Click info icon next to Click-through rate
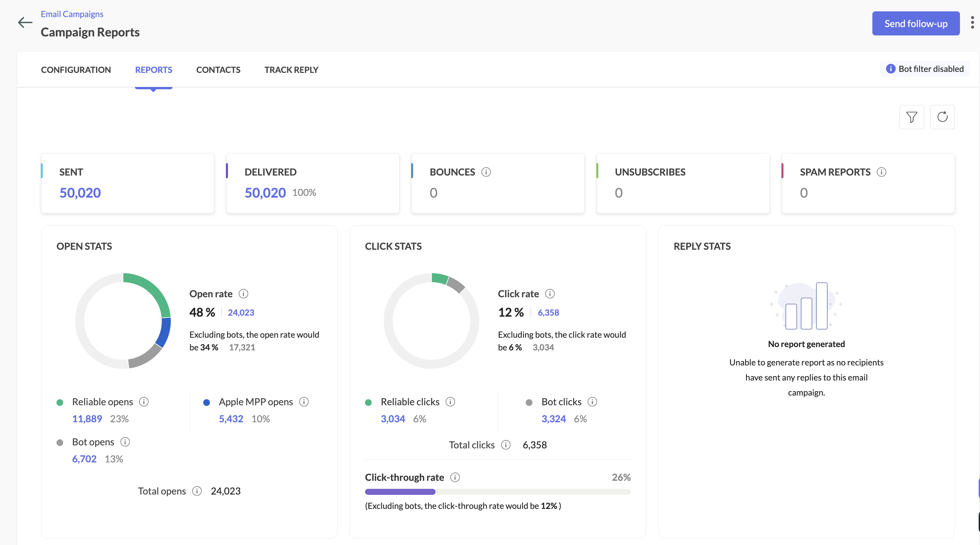This screenshot has width=980, height=545. (455, 477)
